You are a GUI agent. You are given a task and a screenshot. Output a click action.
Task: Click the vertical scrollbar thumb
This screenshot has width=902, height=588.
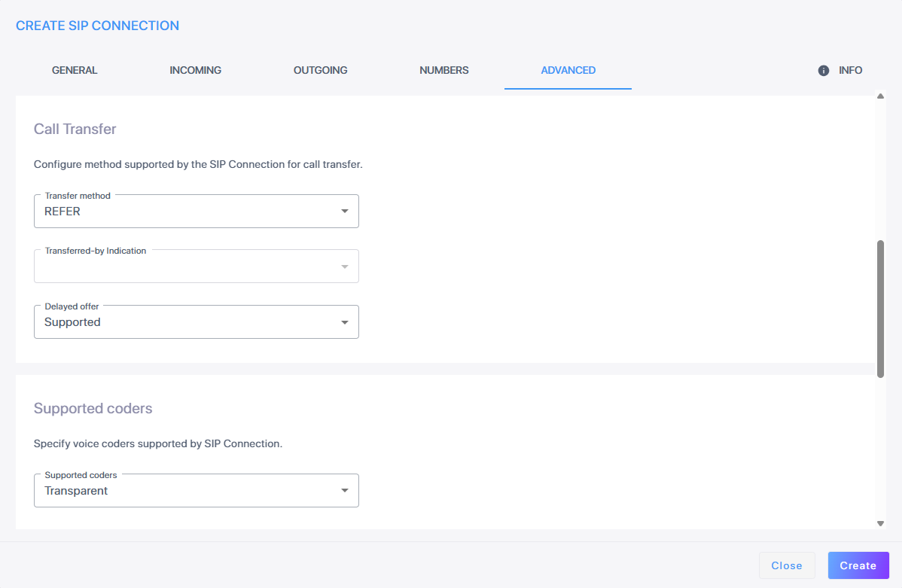881,309
